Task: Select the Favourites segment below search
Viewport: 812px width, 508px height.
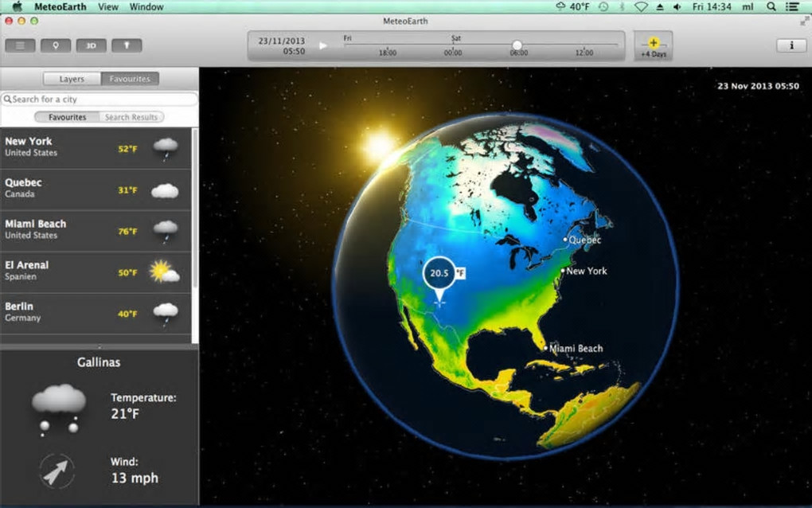Action: click(68, 117)
